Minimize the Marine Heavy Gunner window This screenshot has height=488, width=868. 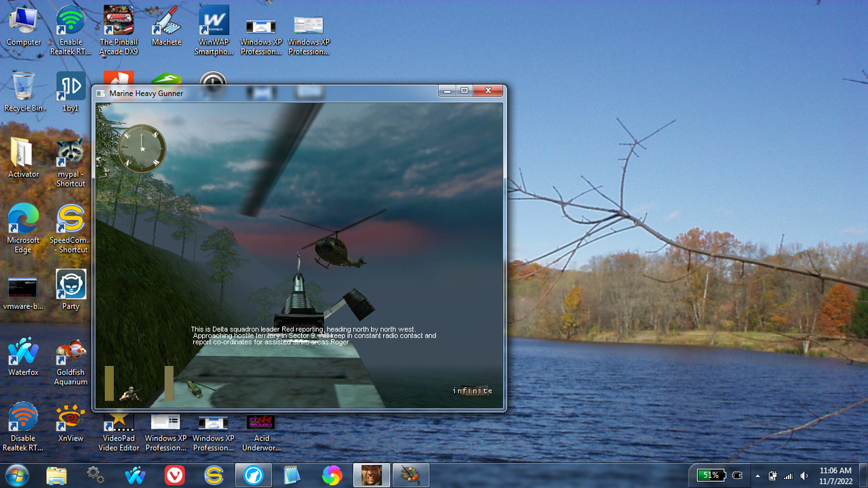447,91
